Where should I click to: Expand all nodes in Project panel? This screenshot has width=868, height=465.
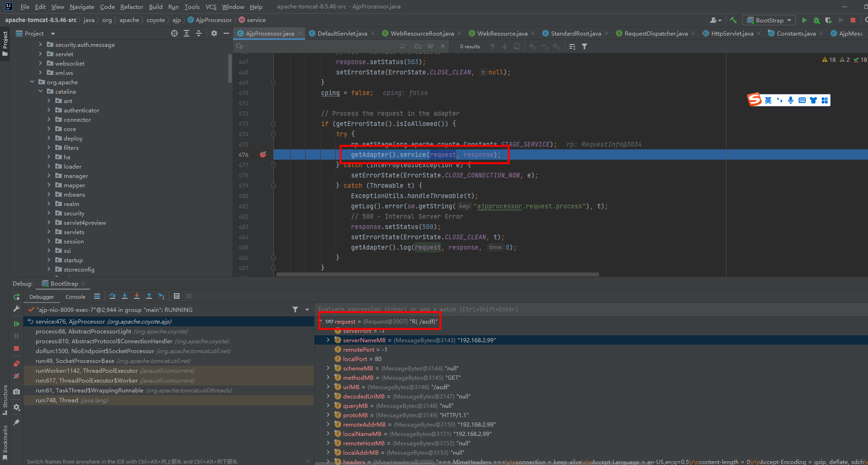[187, 33]
